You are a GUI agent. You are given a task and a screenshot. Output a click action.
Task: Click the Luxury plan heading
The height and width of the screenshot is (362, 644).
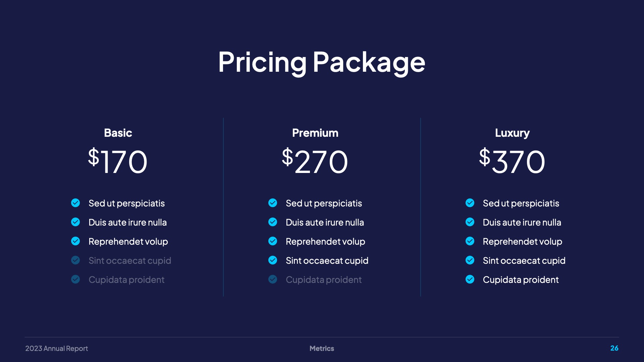(512, 133)
